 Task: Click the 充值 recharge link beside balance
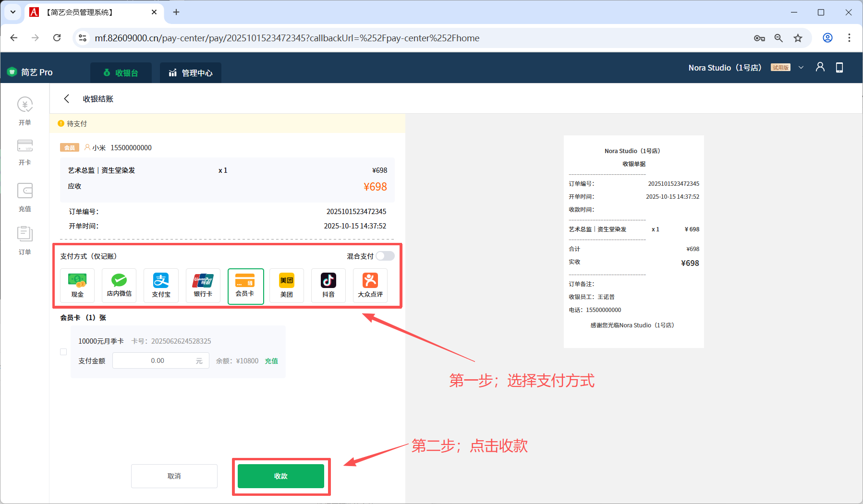(x=271, y=361)
